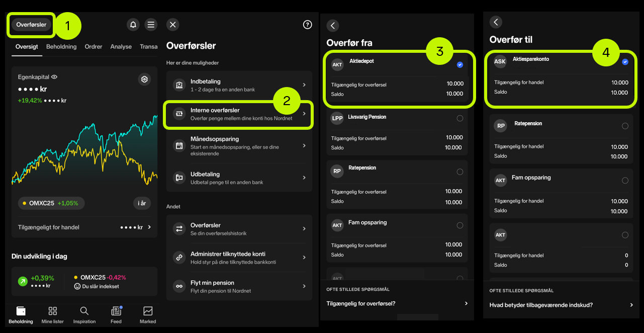Viewport: 644px width, 333px height.
Task: Open Inspiration search in bottom bar
Action: (x=84, y=314)
